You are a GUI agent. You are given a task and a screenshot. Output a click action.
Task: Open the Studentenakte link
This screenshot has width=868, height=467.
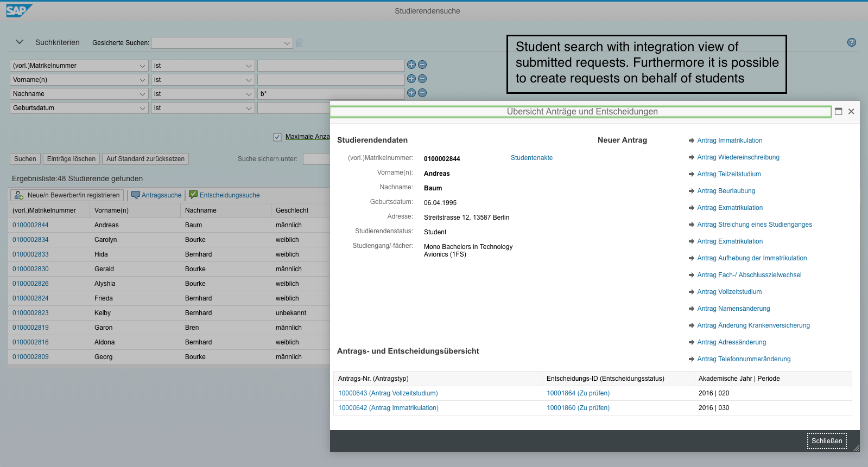[x=531, y=158]
